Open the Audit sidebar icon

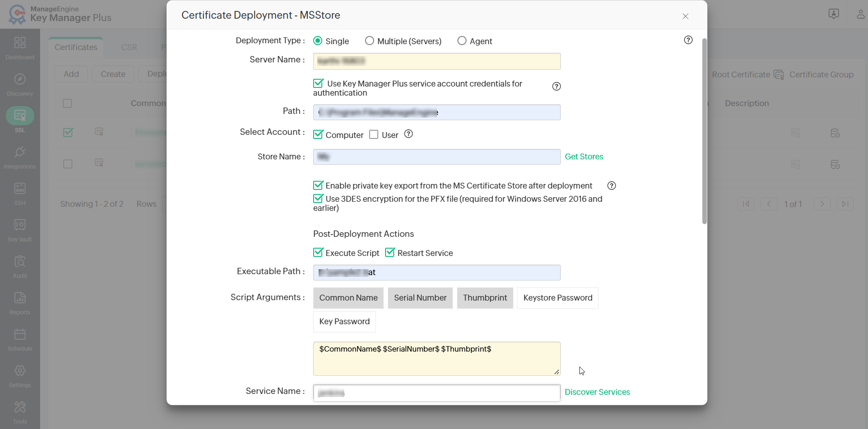click(20, 261)
